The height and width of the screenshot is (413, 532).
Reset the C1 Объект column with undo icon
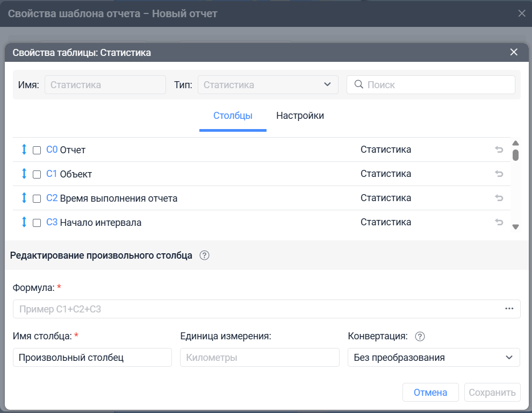click(499, 174)
